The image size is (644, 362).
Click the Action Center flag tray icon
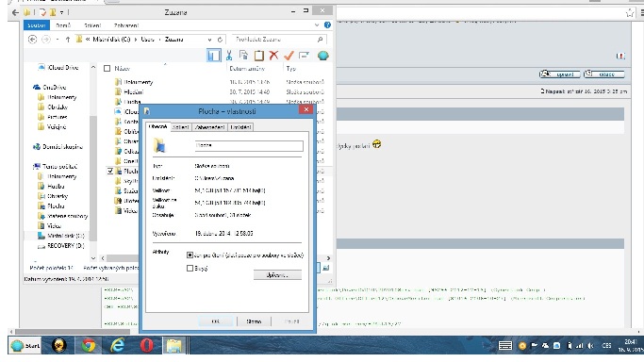click(534, 346)
